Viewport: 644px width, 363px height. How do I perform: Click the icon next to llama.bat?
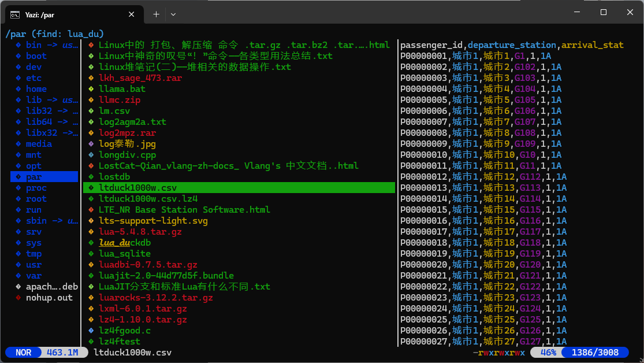pos(91,89)
